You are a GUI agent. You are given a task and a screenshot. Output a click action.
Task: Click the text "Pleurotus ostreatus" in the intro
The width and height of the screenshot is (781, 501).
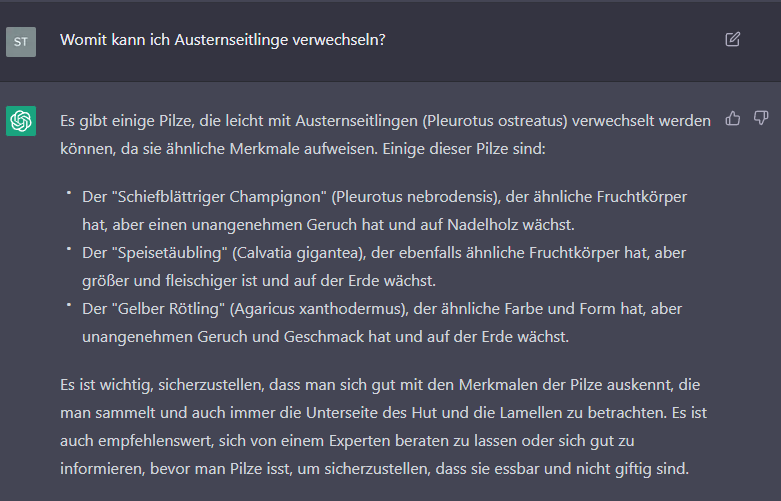click(495, 121)
